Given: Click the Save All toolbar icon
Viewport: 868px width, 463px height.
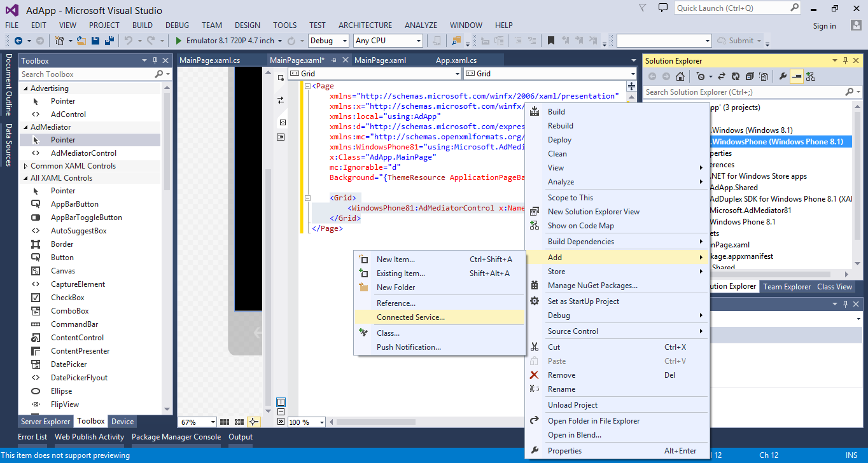Looking at the screenshot, I should point(109,41).
